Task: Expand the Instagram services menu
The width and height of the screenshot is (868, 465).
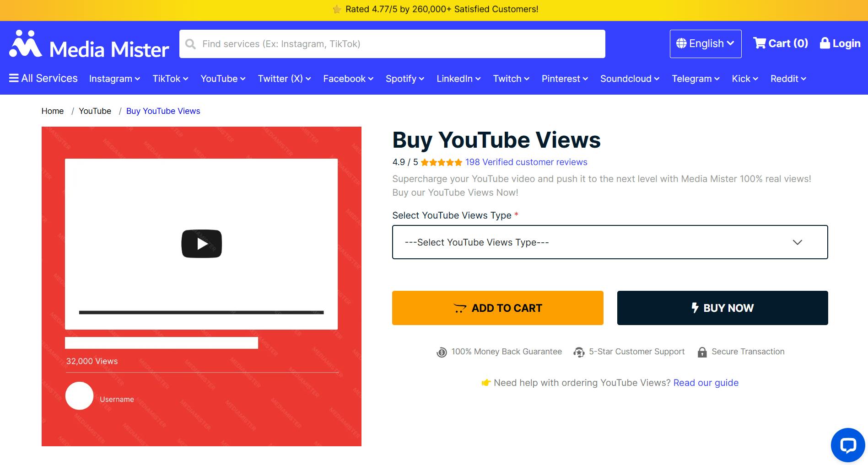Action: [x=114, y=79]
